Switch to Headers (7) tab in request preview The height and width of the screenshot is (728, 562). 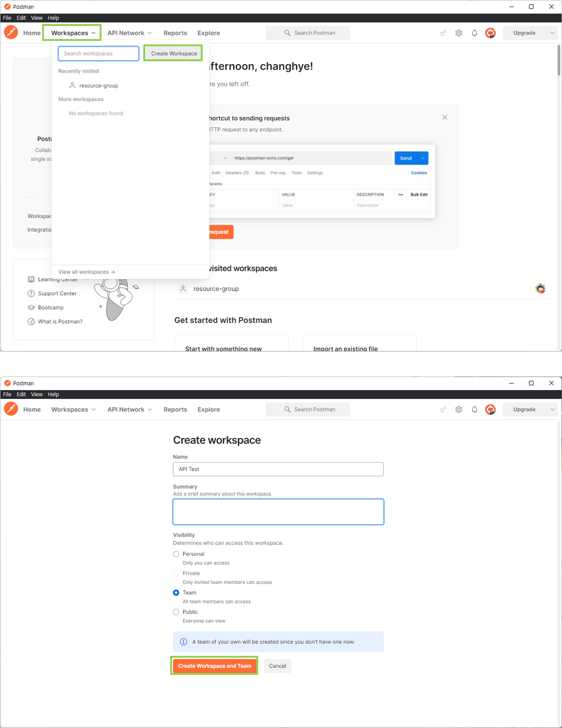coord(237,173)
